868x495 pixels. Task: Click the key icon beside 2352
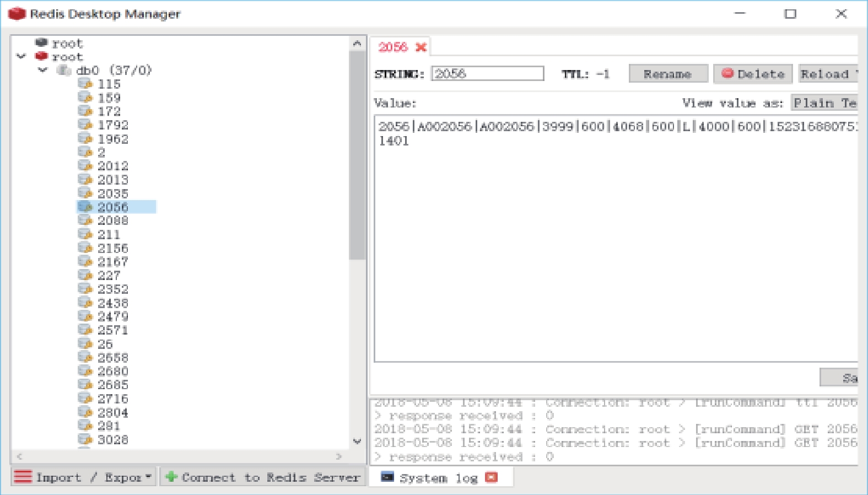tap(85, 289)
